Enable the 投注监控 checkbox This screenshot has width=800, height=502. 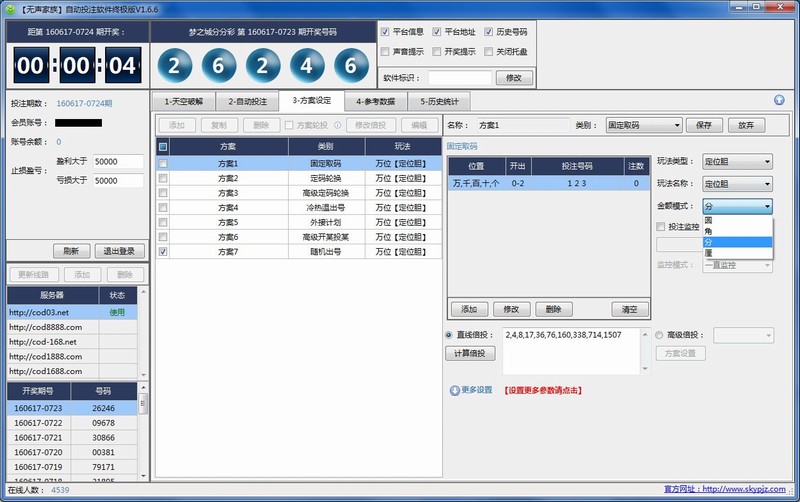661,227
